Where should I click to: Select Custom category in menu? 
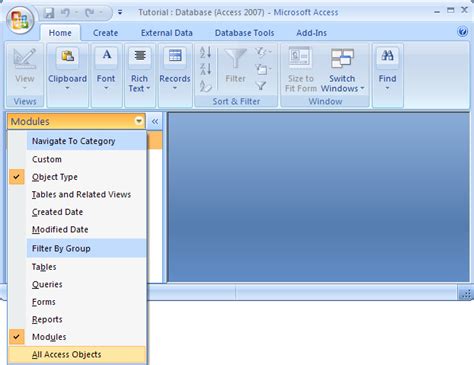[x=77, y=159]
